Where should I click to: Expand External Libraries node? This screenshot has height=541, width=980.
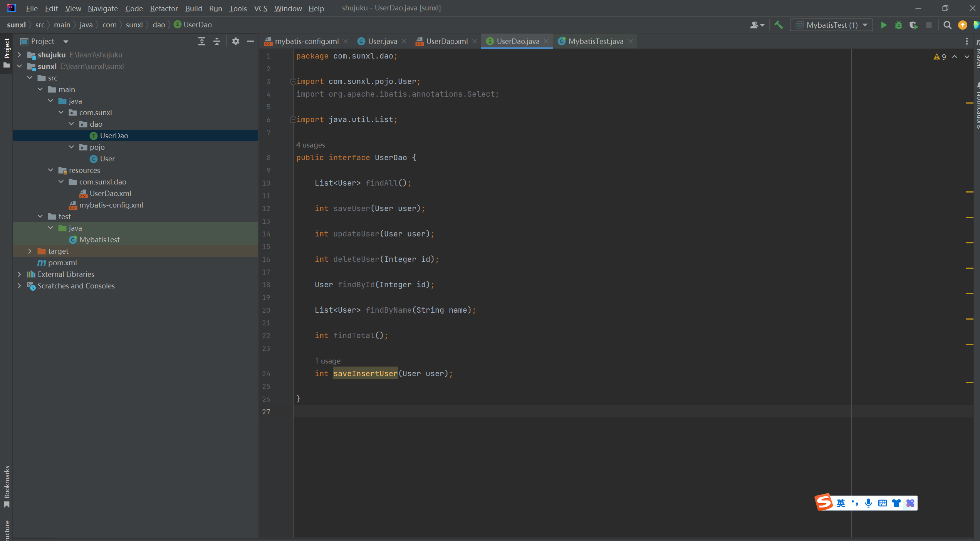[x=19, y=274]
